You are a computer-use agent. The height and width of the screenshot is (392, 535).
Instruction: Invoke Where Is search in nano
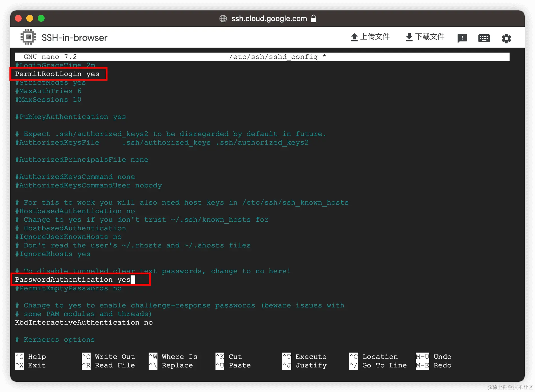coord(173,357)
